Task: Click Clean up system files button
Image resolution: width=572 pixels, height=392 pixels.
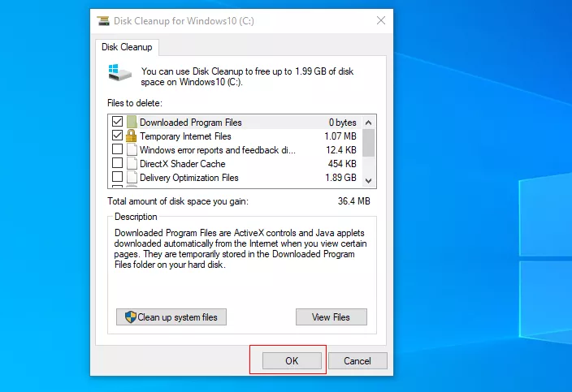Action: 171,317
